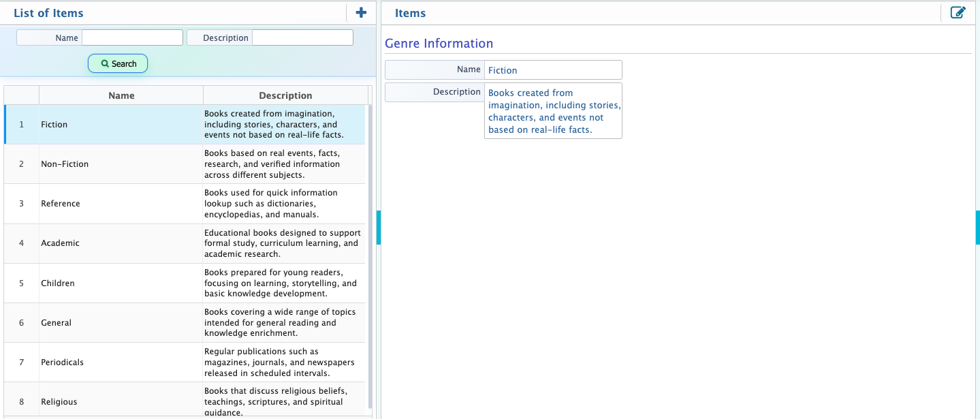Select the Reference genre row
This screenshot has width=980, height=419.
click(61, 204)
